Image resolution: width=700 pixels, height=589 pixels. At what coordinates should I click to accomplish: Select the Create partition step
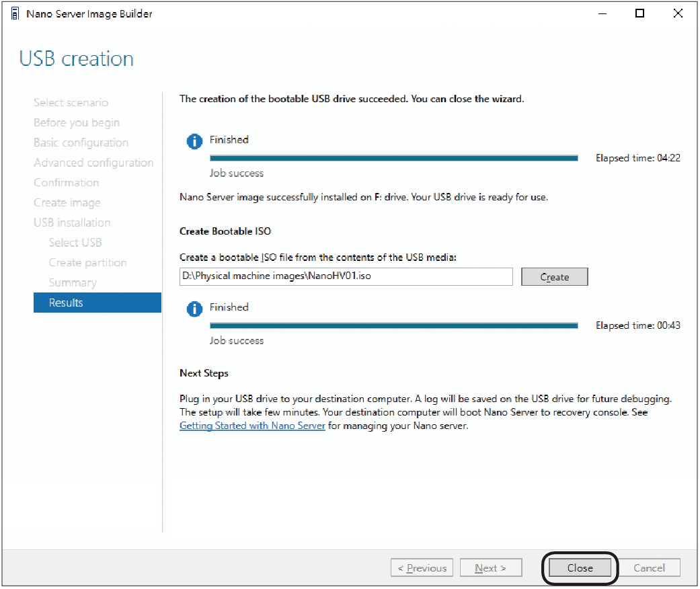88,263
